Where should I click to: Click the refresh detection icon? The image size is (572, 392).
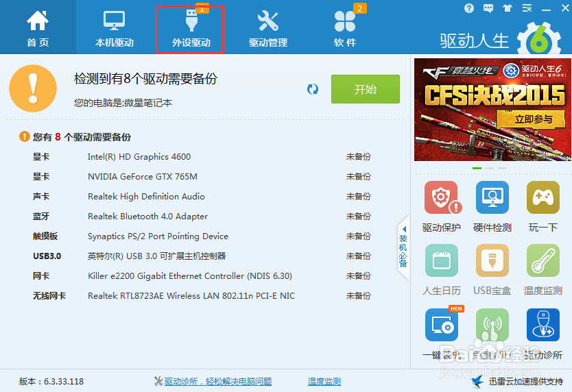313,89
